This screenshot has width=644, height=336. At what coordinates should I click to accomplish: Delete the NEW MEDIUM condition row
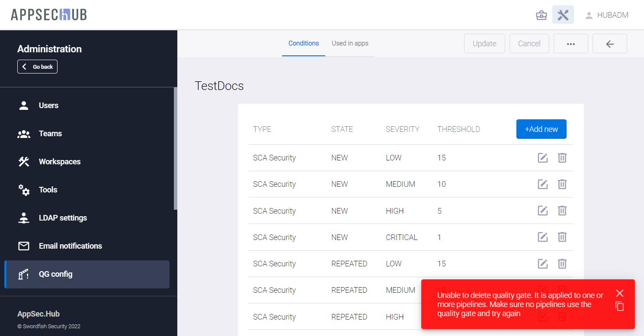point(562,184)
